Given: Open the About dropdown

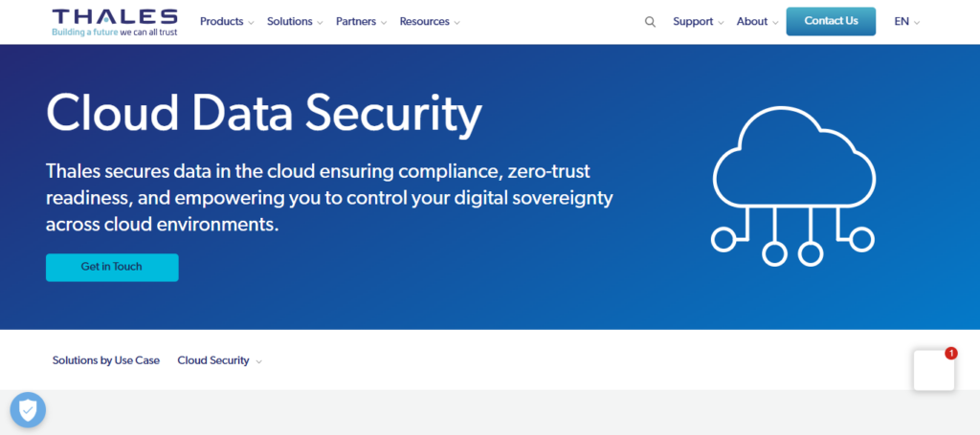Looking at the screenshot, I should click(x=758, y=21).
